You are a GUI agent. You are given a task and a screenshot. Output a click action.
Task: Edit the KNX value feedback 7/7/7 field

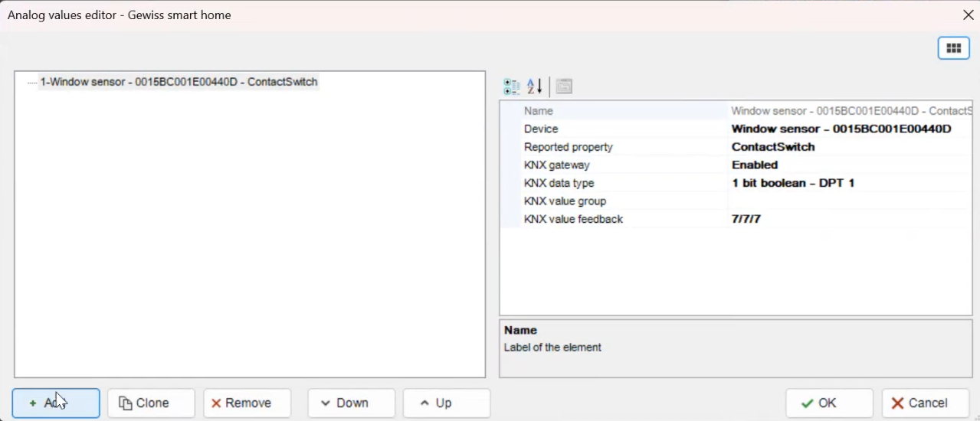[851, 220]
